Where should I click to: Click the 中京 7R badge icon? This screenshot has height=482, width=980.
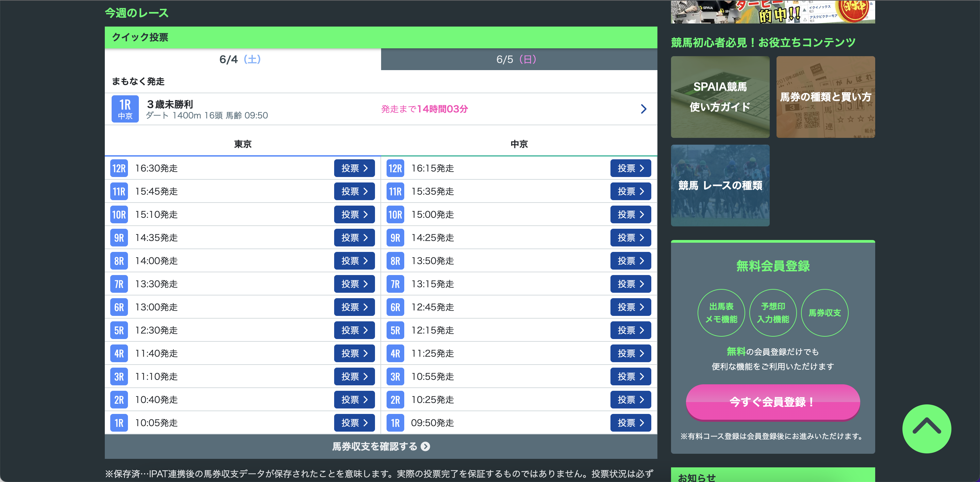[395, 284]
